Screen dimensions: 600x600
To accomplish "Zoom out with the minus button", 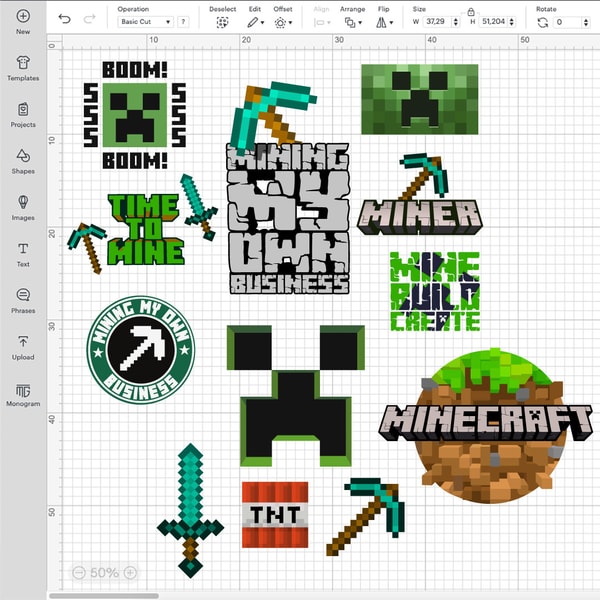I will click(79, 572).
